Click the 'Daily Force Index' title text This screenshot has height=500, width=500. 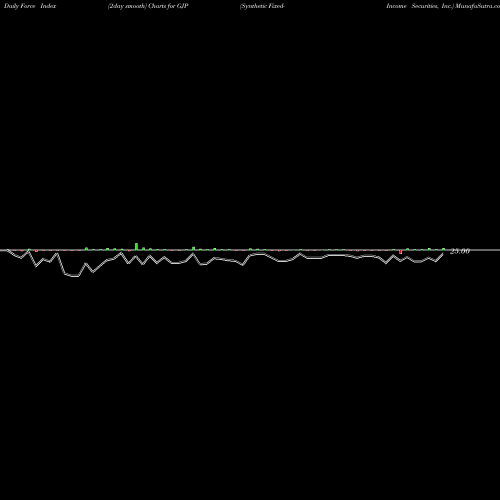pyautogui.click(x=30, y=6)
